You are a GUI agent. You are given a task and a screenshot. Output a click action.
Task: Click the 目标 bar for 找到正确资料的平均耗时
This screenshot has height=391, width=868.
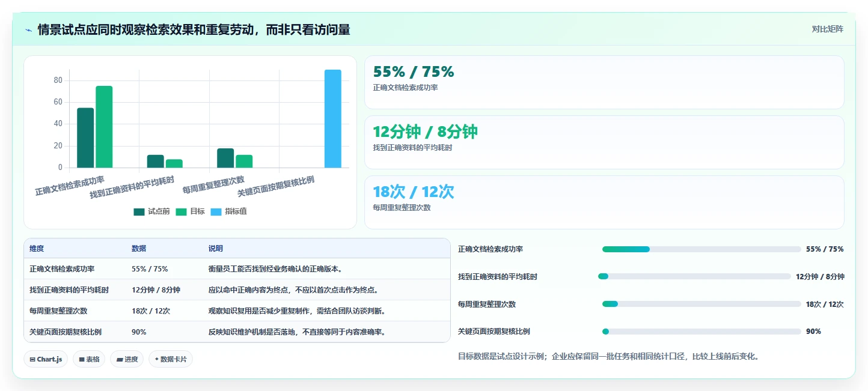click(x=174, y=163)
